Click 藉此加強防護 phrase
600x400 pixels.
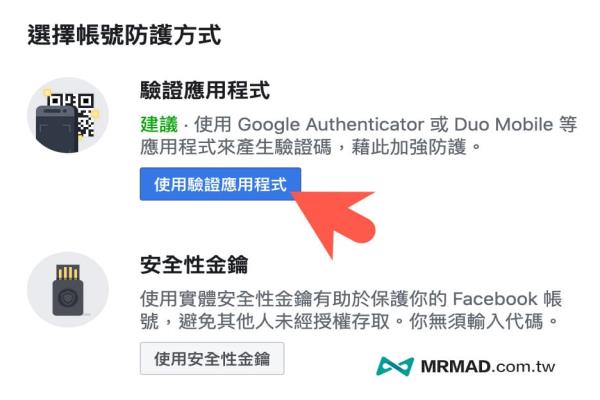pos(409,147)
